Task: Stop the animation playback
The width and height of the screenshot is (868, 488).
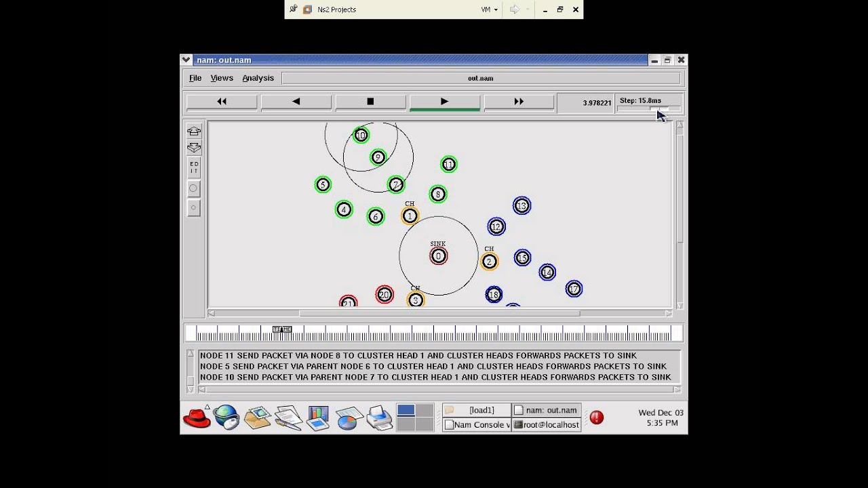Action: [x=370, y=102]
